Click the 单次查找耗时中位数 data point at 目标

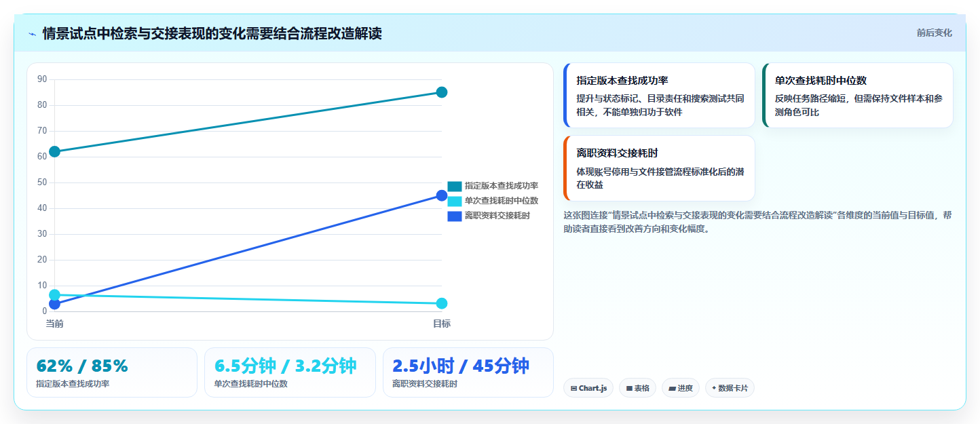click(442, 303)
